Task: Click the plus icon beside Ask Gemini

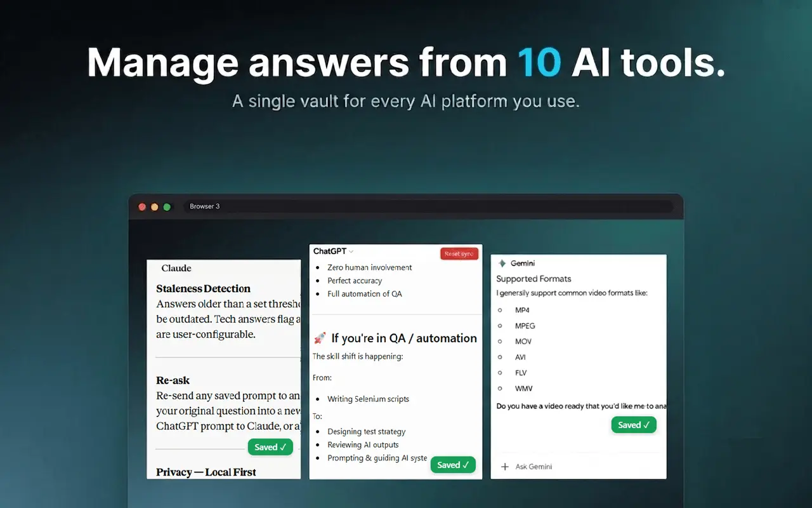Action: tap(505, 467)
